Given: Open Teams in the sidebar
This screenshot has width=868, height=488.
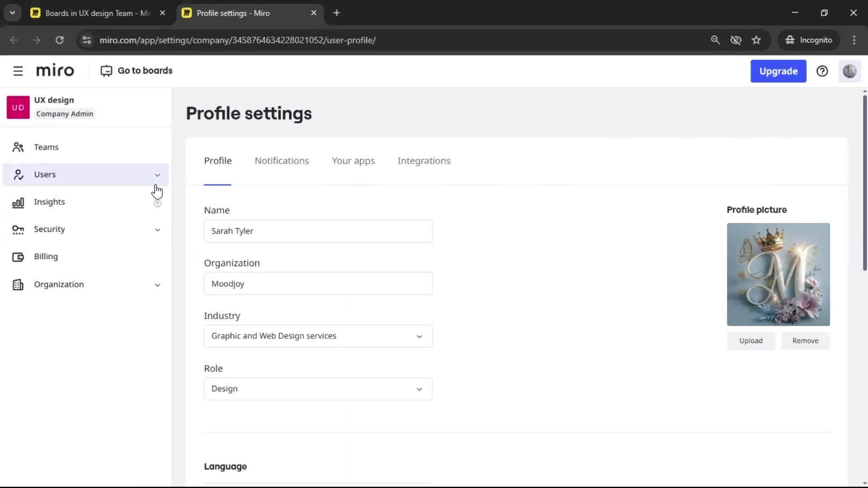Looking at the screenshot, I should pyautogui.click(x=85, y=147).
